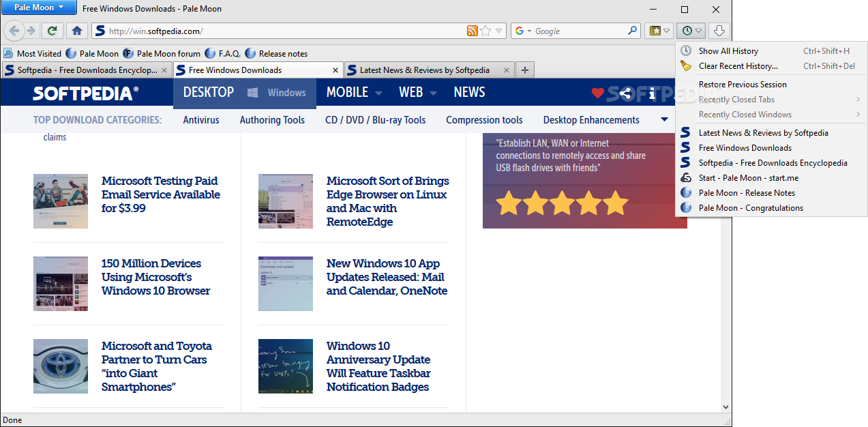Open F.A.Q. bookmark
The image size is (868, 427).
(x=222, y=53)
